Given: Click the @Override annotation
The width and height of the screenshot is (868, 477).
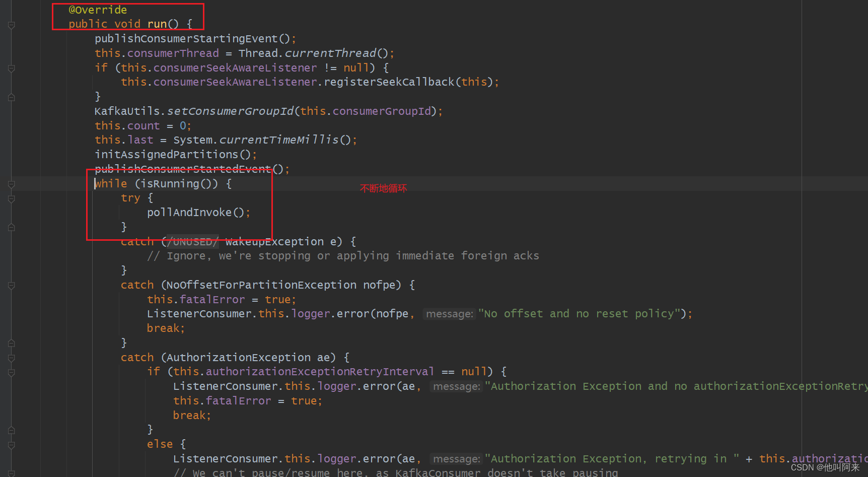Looking at the screenshot, I should [x=98, y=10].
